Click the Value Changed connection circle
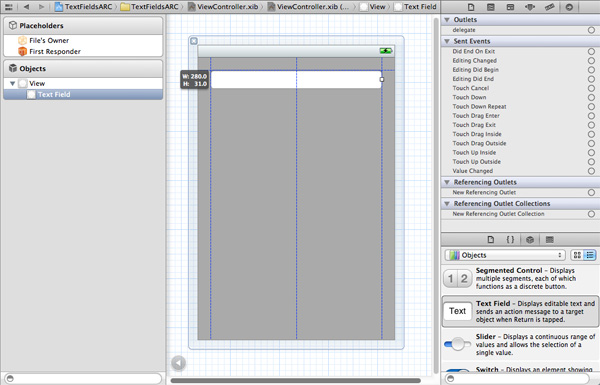600x385 pixels. [591, 171]
